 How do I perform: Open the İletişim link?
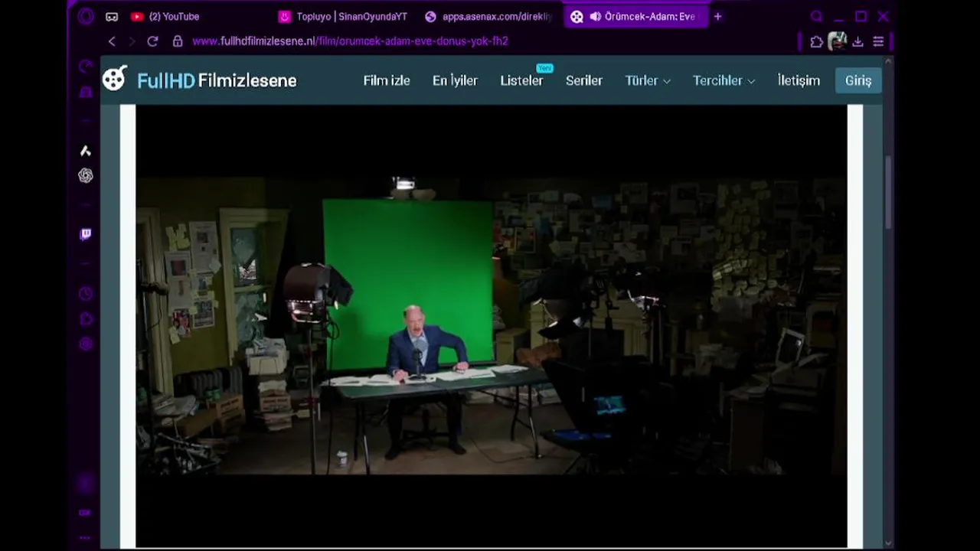click(799, 80)
